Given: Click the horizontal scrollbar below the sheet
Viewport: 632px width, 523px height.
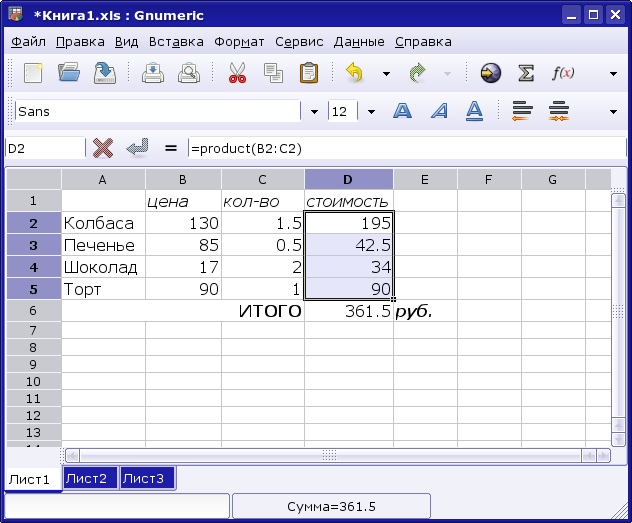Looking at the screenshot, I should (x=330, y=455).
